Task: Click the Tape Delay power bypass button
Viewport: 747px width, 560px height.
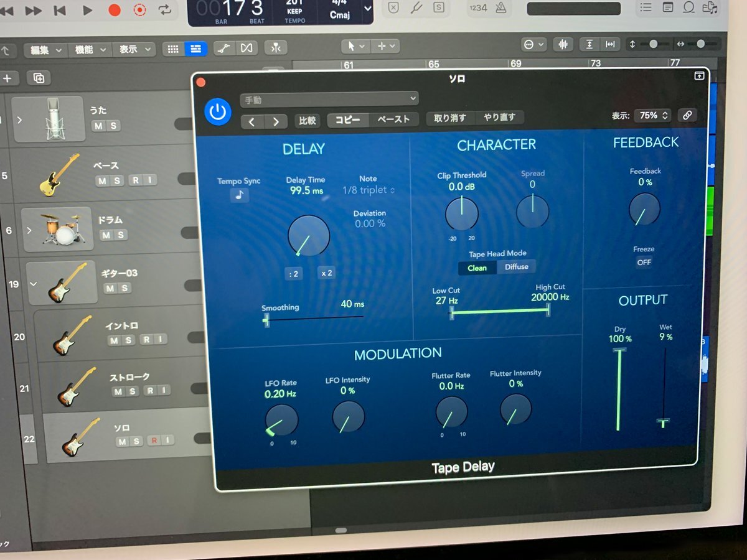Action: [217, 112]
